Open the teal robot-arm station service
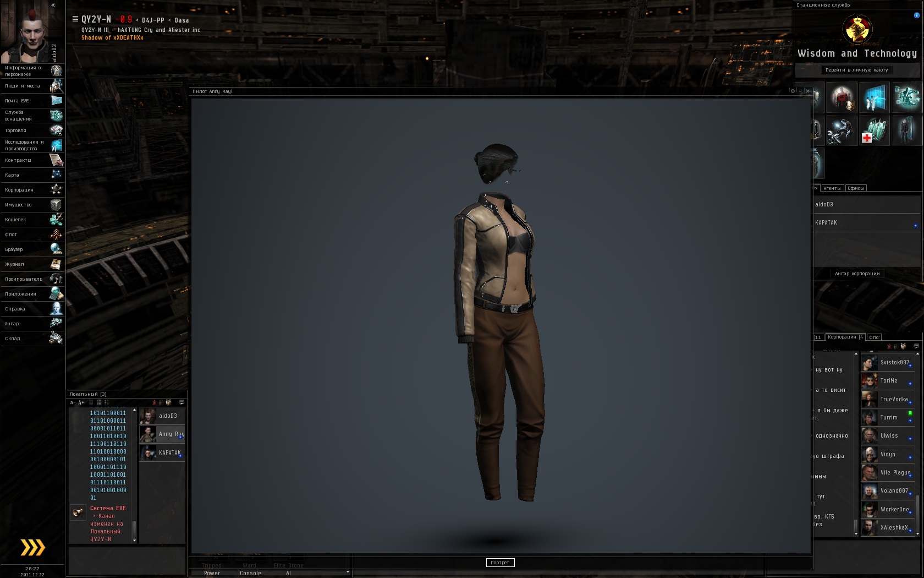Screen dimensions: 924x578 pyautogui.click(x=906, y=97)
